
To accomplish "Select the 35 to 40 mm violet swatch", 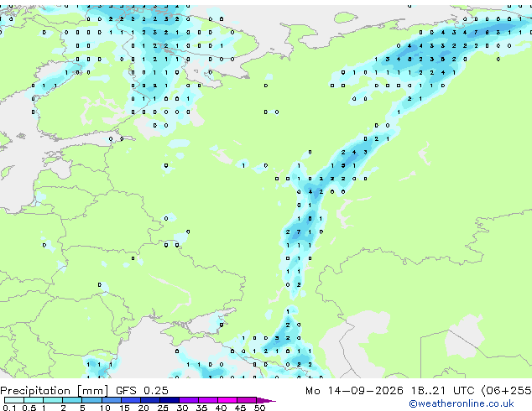I will (x=208, y=400).
